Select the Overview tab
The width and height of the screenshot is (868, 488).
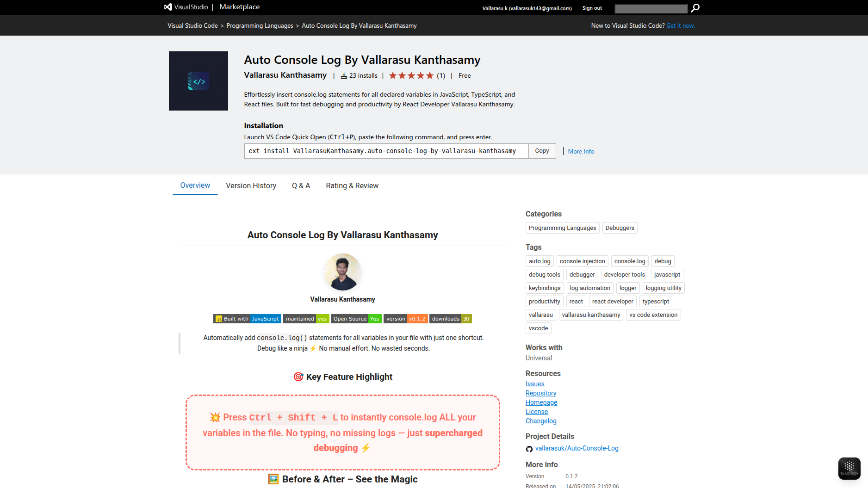[195, 185]
